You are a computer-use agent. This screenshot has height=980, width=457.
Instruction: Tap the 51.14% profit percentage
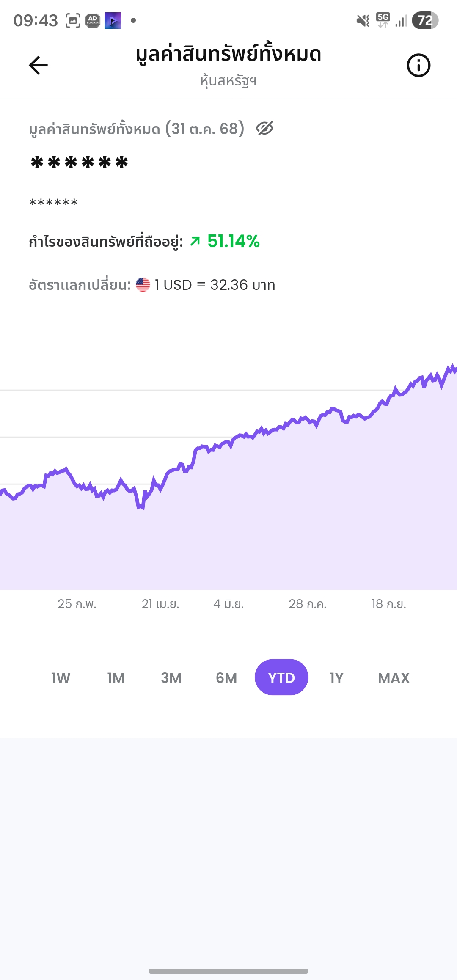234,241
